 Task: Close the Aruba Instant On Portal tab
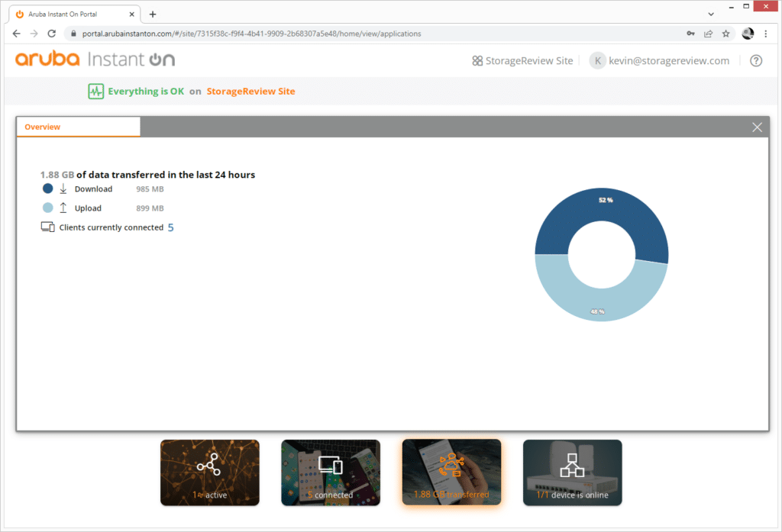tap(131, 14)
